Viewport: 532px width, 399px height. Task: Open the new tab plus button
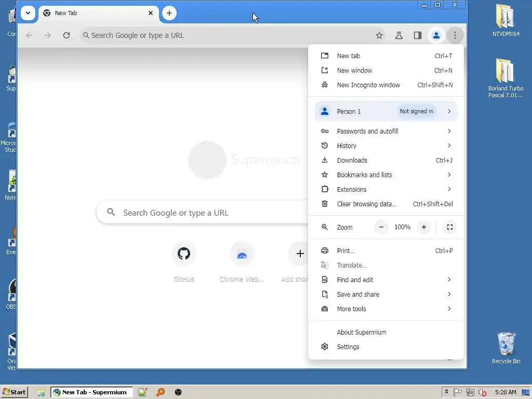click(x=169, y=13)
